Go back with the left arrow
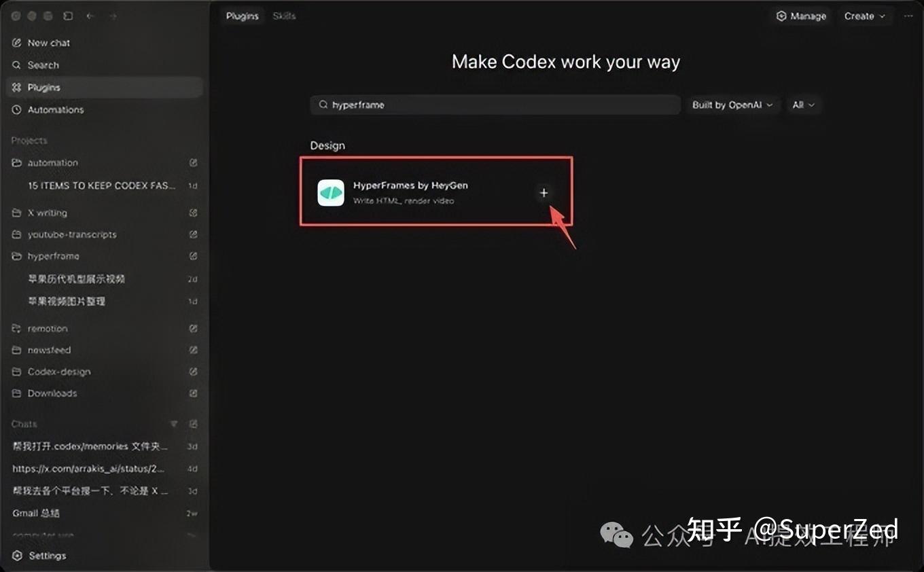 coord(90,16)
